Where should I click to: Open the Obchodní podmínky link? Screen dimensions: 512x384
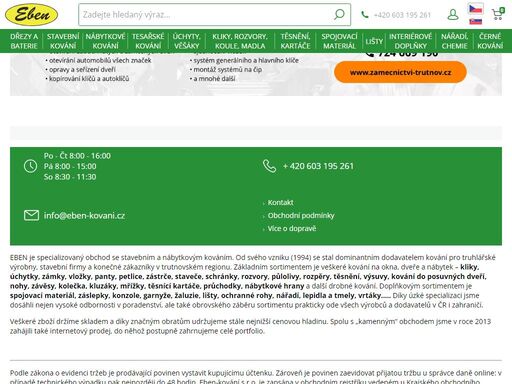(x=301, y=215)
